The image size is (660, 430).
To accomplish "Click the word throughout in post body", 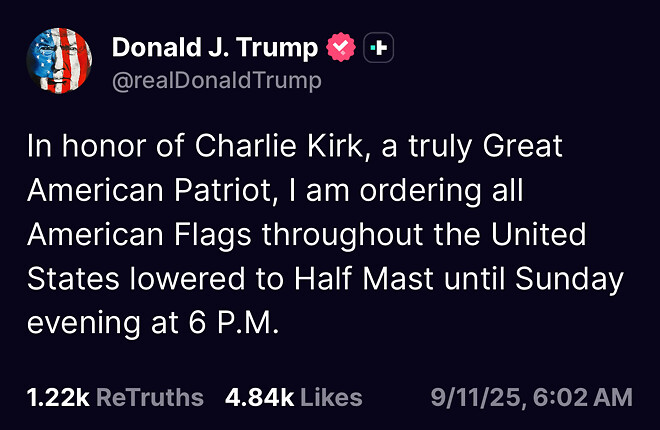I will click(x=343, y=235).
